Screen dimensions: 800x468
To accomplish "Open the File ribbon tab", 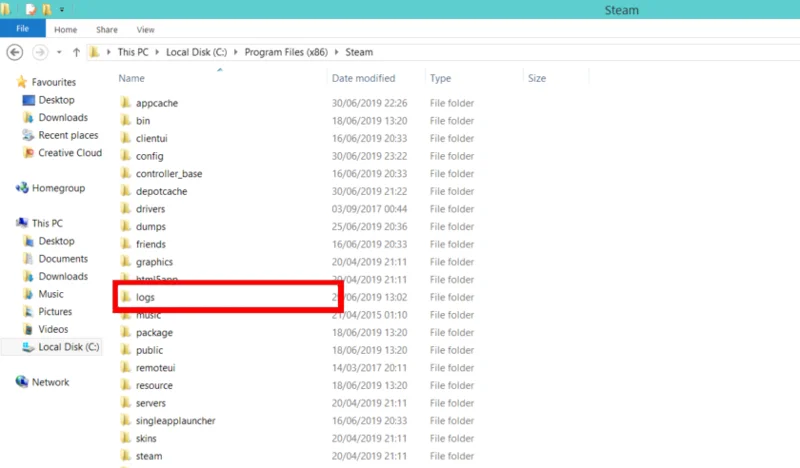I will 22,29.
